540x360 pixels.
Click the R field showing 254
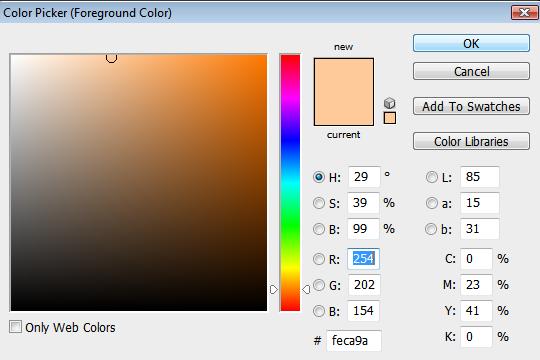(363, 258)
